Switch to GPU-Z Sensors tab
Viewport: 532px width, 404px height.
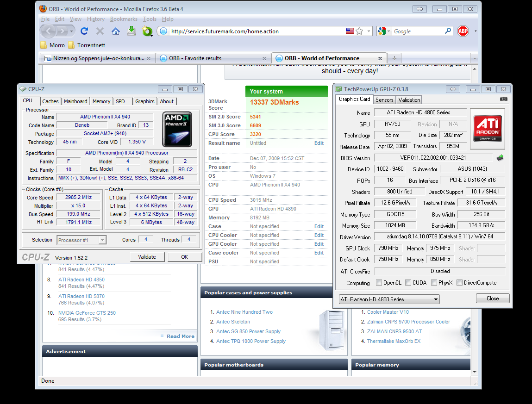(384, 100)
